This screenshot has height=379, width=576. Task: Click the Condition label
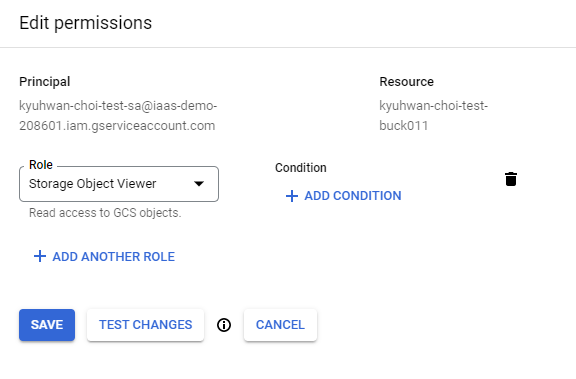click(x=300, y=168)
